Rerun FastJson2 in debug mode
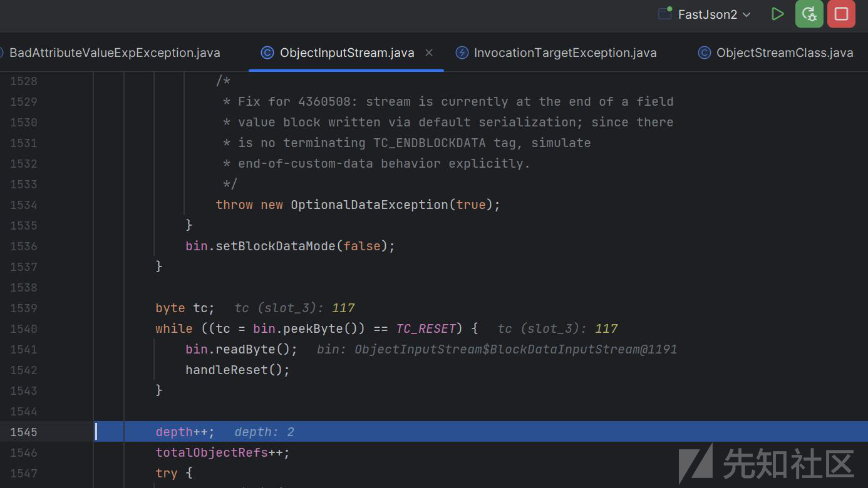Viewport: 868px width, 488px height. (809, 14)
